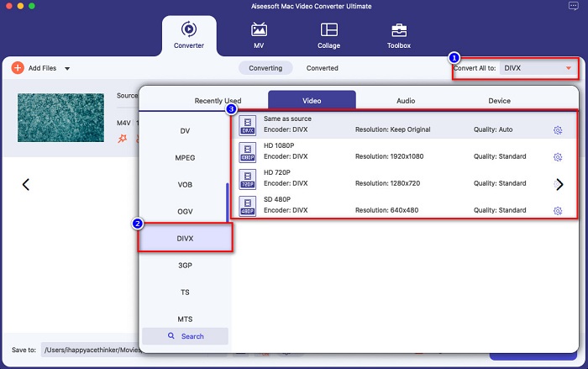Select the Converted tab
Screen dimensions: 588x369
pyautogui.click(x=322, y=68)
